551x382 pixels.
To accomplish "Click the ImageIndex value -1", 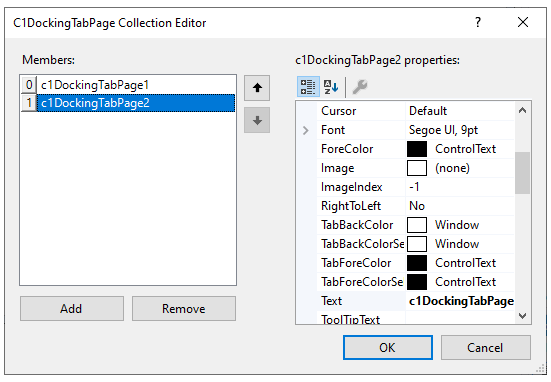I will (x=414, y=187).
